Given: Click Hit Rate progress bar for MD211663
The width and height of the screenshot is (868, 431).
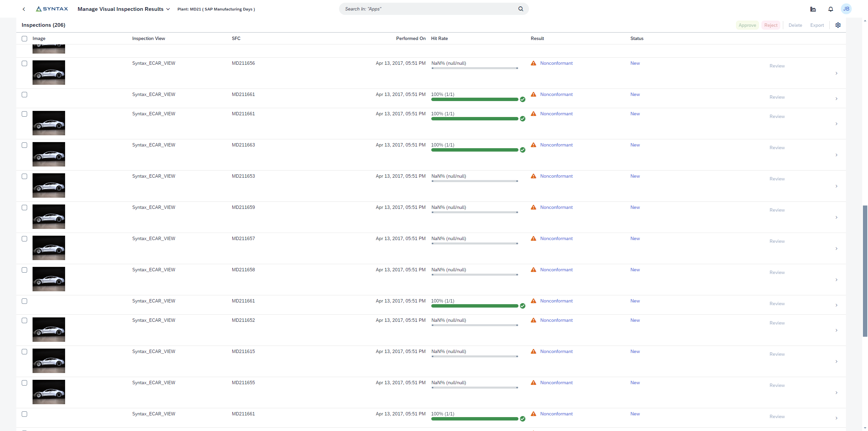Looking at the screenshot, I should pos(474,150).
